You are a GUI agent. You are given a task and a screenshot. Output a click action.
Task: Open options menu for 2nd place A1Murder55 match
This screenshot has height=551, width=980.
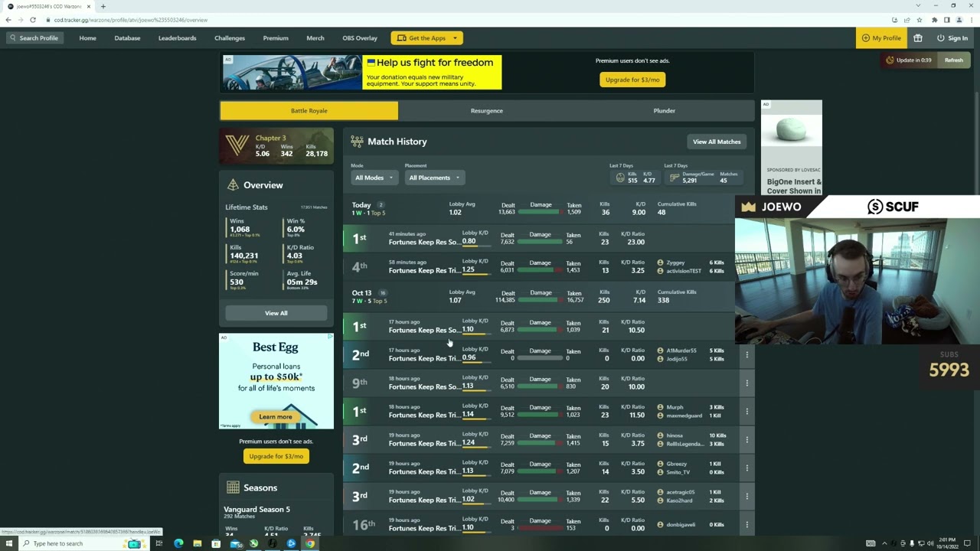746,354
